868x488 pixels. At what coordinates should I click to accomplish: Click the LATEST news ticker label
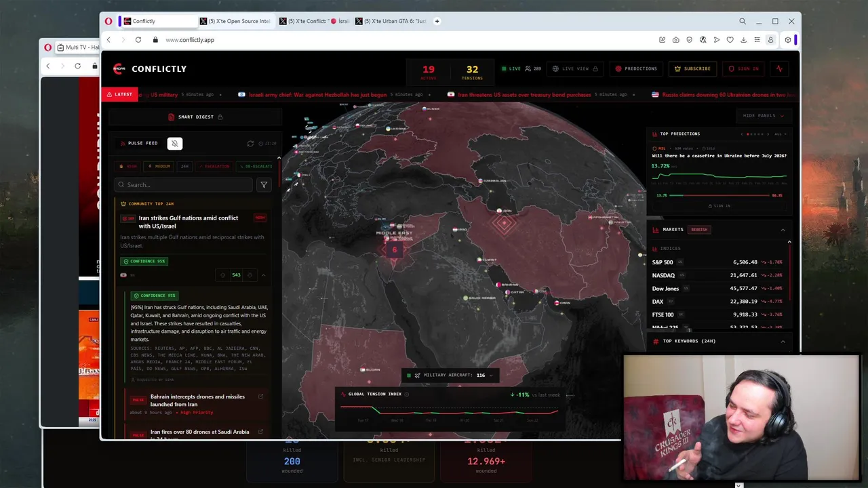[x=120, y=95]
